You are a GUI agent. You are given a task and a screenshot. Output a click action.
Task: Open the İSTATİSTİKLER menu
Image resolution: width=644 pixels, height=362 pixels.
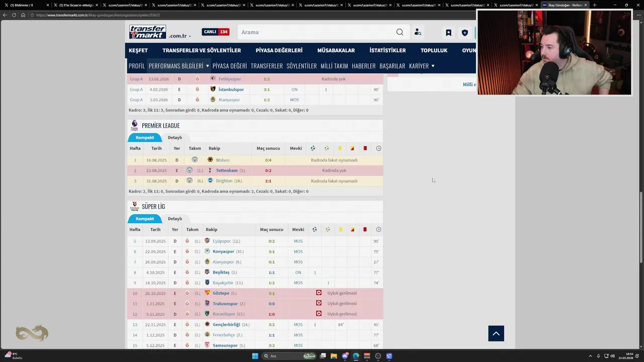point(387,50)
